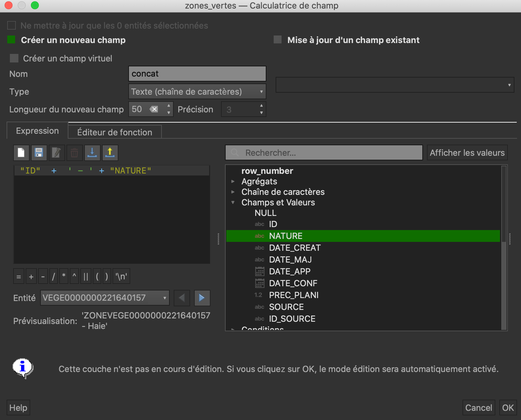The width and height of the screenshot is (521, 420).
Task: Click the import expressions download icon
Action: coord(92,153)
